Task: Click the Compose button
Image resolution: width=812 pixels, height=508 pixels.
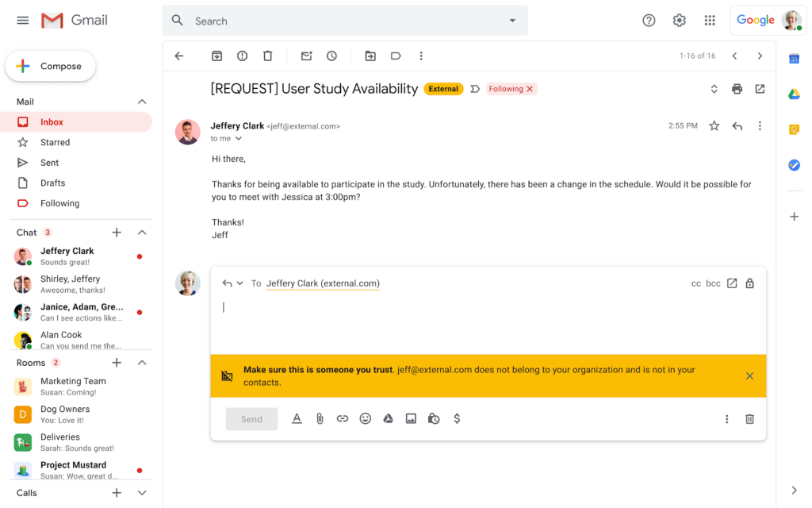Action: 50,66
